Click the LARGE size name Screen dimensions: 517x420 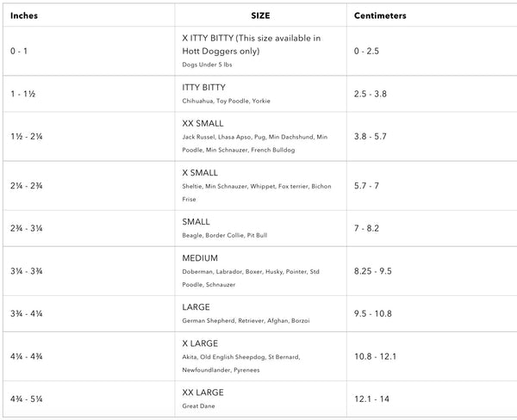click(x=197, y=307)
